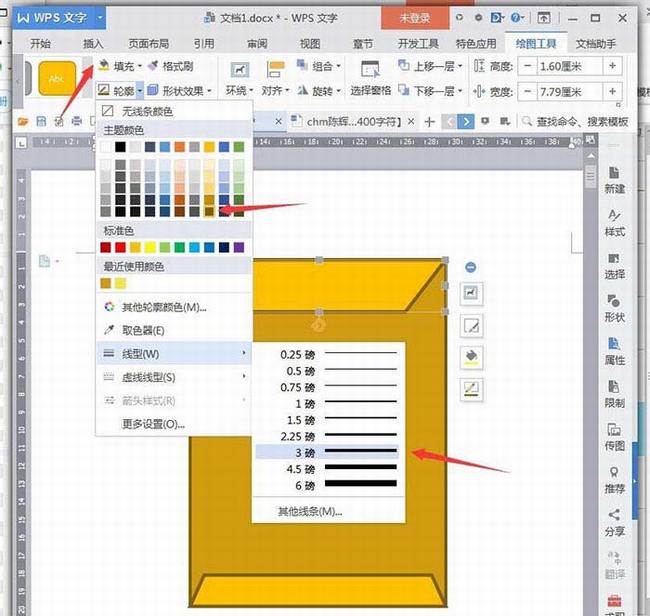Expand the 上移一层 dropdown arrow
This screenshot has height=616, width=650.
tap(460, 66)
